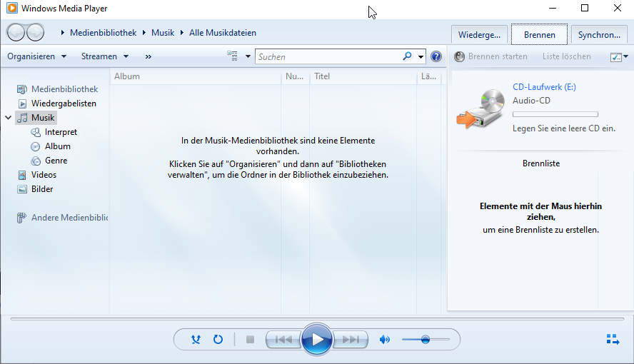Click the playback seek bar
The height and width of the screenshot is (364, 634).
pyautogui.click(x=317, y=319)
